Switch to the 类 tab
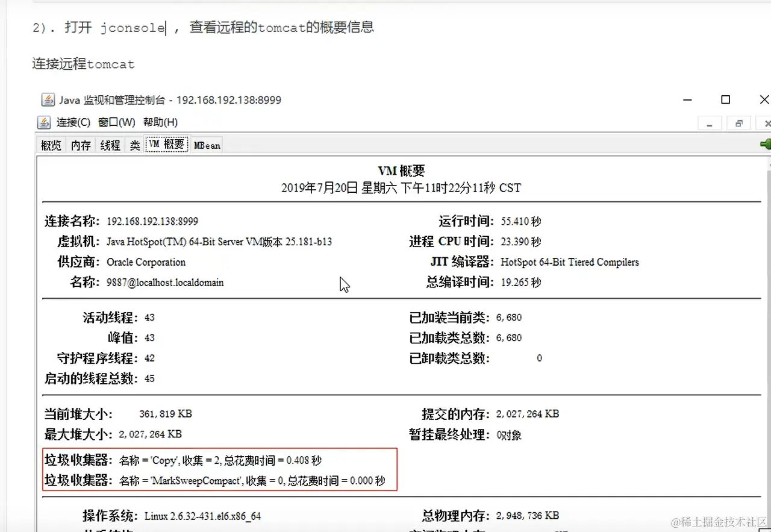This screenshot has width=771, height=532. [135, 145]
